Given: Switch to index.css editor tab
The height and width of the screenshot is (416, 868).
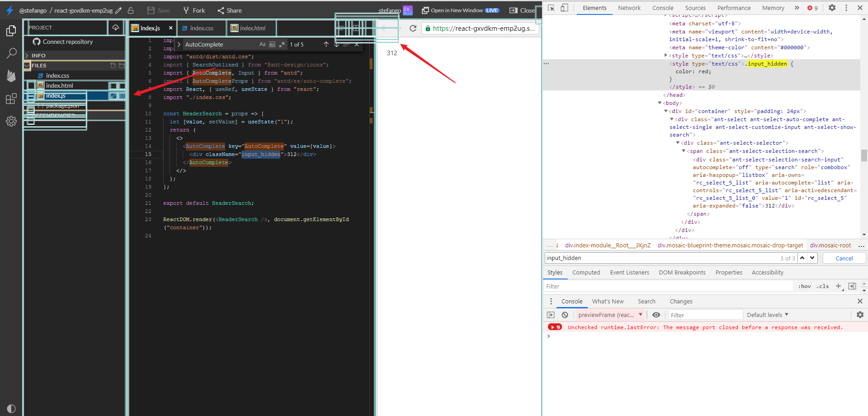Looking at the screenshot, I should click(x=202, y=28).
